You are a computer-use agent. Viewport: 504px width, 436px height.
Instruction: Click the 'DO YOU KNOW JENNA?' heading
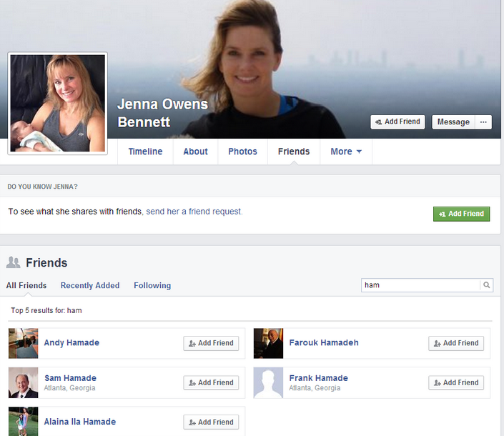[42, 187]
